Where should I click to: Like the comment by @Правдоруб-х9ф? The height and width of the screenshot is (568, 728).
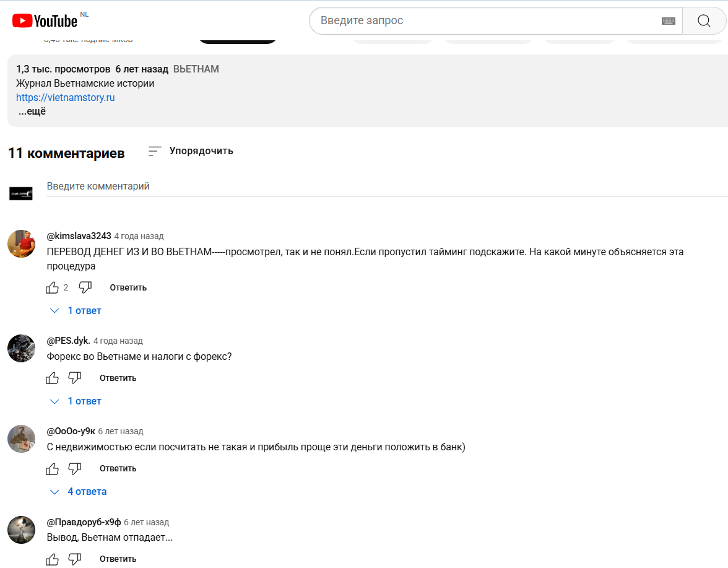coord(52,558)
